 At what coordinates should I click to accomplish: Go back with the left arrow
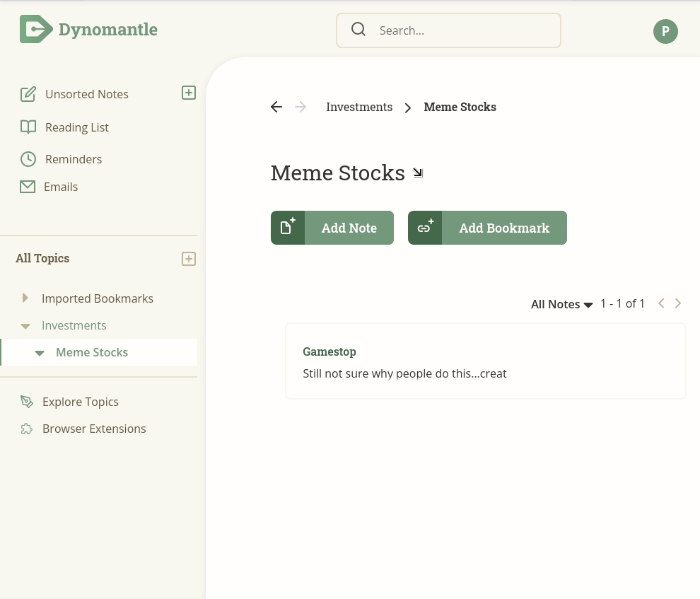click(276, 107)
